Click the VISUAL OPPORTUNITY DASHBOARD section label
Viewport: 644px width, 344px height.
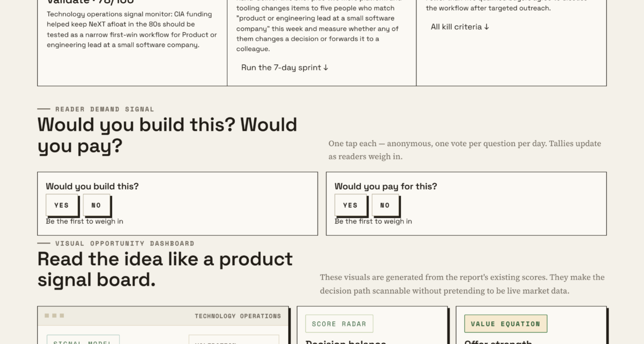pos(125,244)
